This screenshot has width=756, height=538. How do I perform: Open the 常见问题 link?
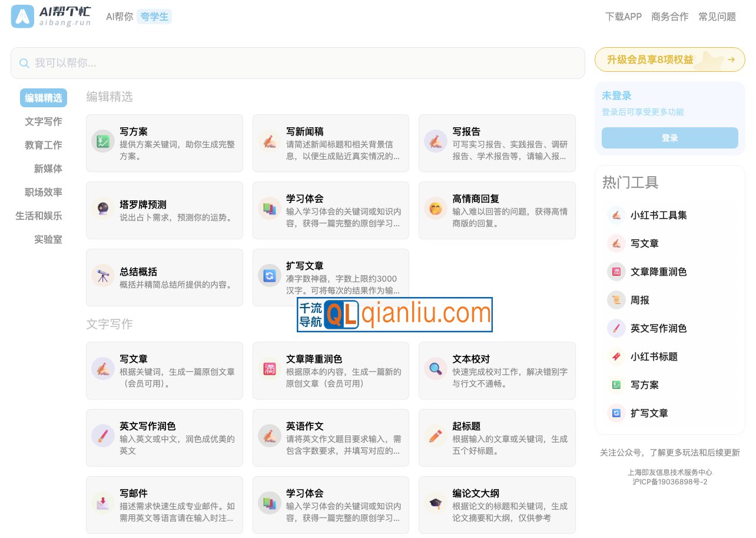point(717,16)
